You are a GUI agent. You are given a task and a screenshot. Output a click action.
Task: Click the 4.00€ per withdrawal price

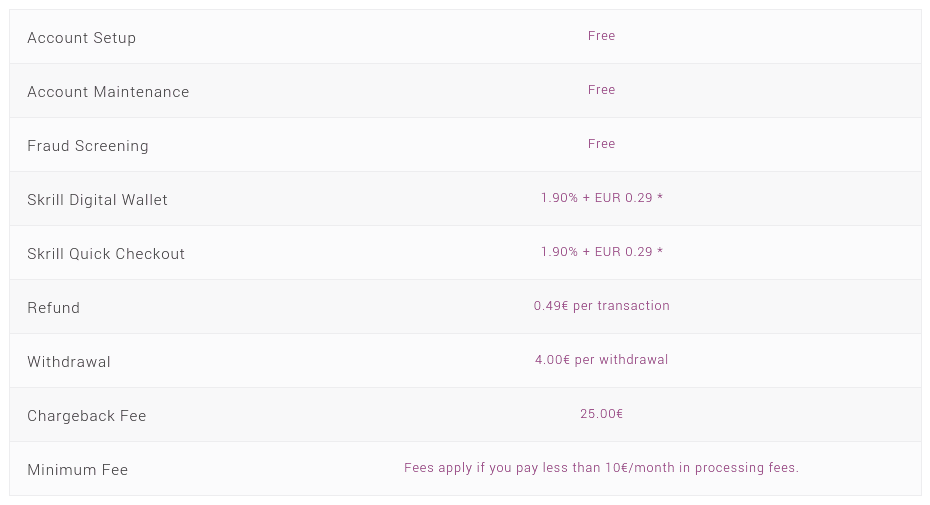601,360
